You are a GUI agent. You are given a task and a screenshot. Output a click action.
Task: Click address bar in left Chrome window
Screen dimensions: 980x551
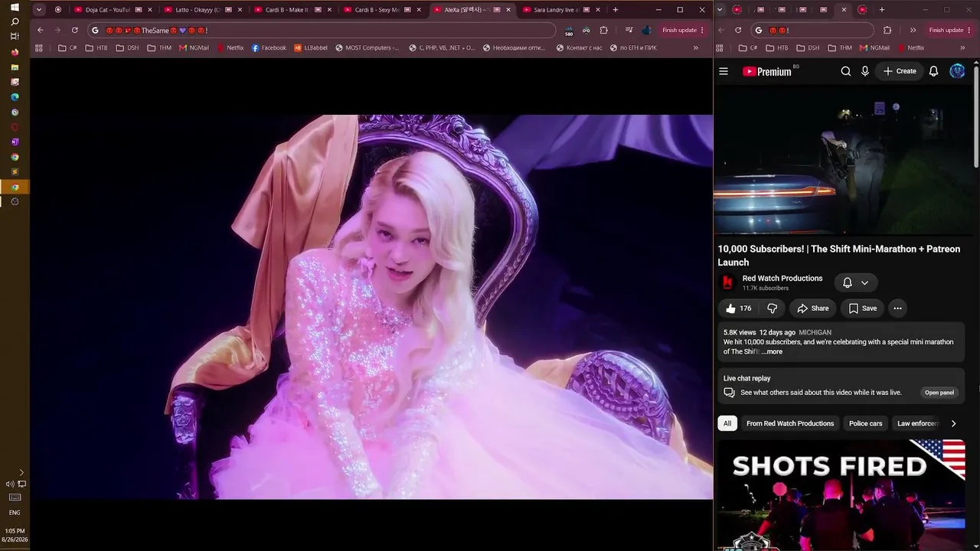tap(322, 30)
